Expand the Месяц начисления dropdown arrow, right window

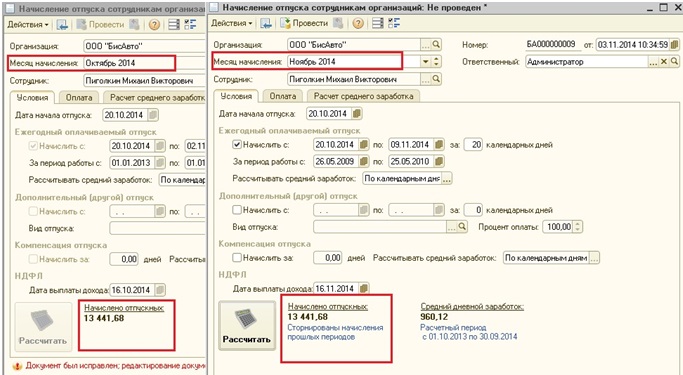(426, 62)
